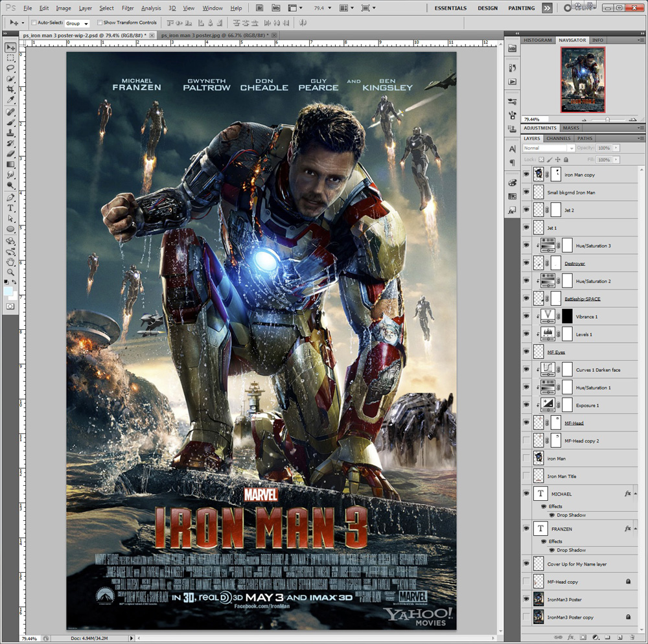Enable the Auto-Select checkbox
The height and width of the screenshot is (644, 648).
tap(34, 23)
